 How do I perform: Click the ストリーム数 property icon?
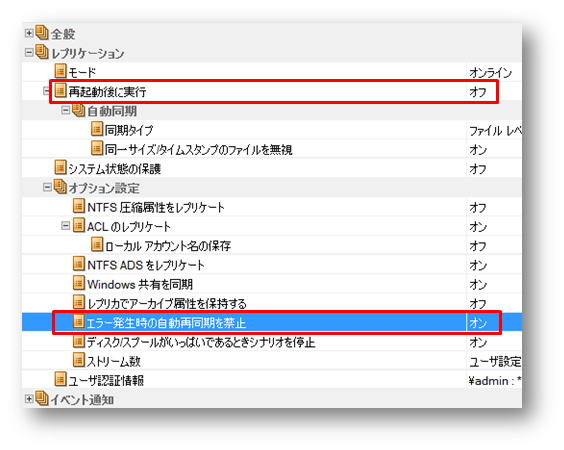pyautogui.click(x=79, y=360)
